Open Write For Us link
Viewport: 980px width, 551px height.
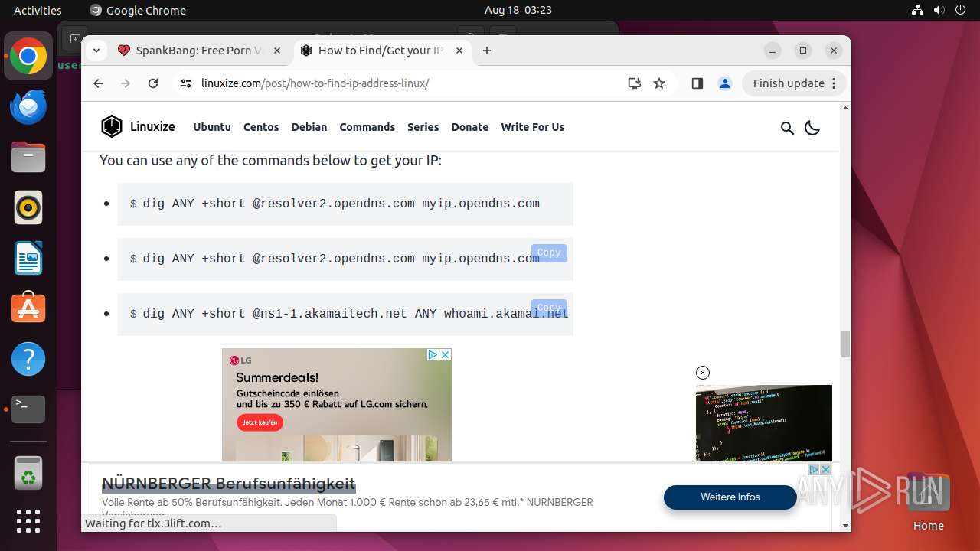533,127
